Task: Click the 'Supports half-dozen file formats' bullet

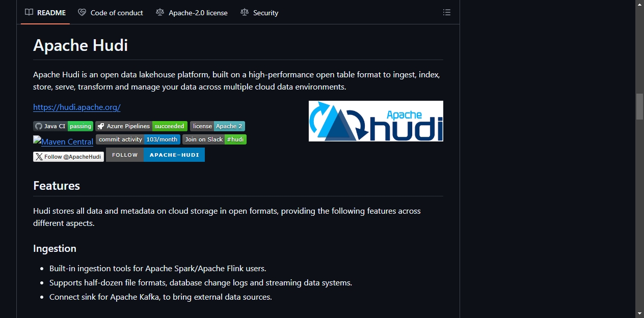Action: (x=201, y=282)
